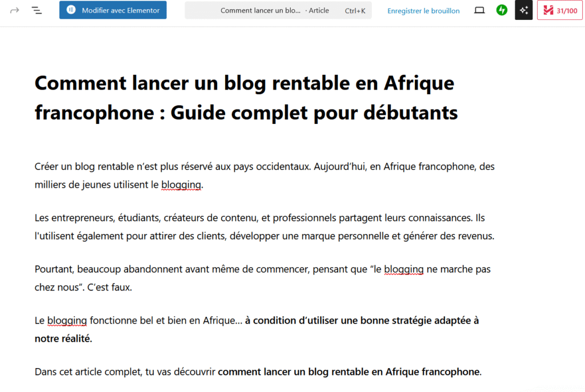Click Enregistrer le brouillon link
The height and width of the screenshot is (392, 585).
[423, 11]
